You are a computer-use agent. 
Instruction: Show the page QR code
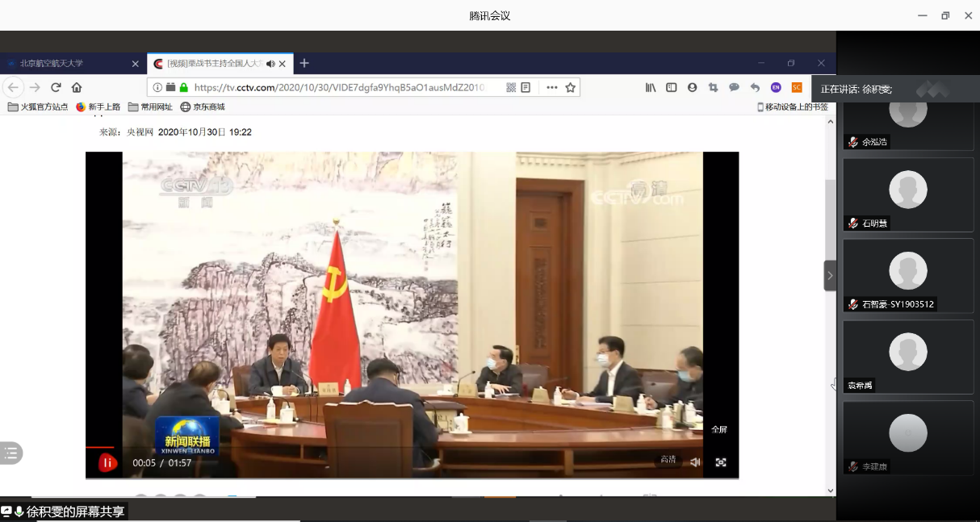pyautogui.click(x=511, y=87)
